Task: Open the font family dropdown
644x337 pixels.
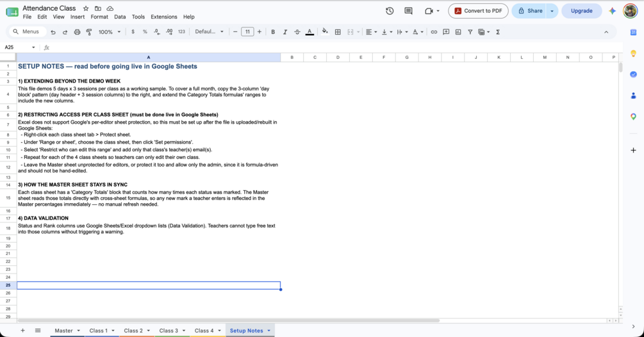Action: 209,31
